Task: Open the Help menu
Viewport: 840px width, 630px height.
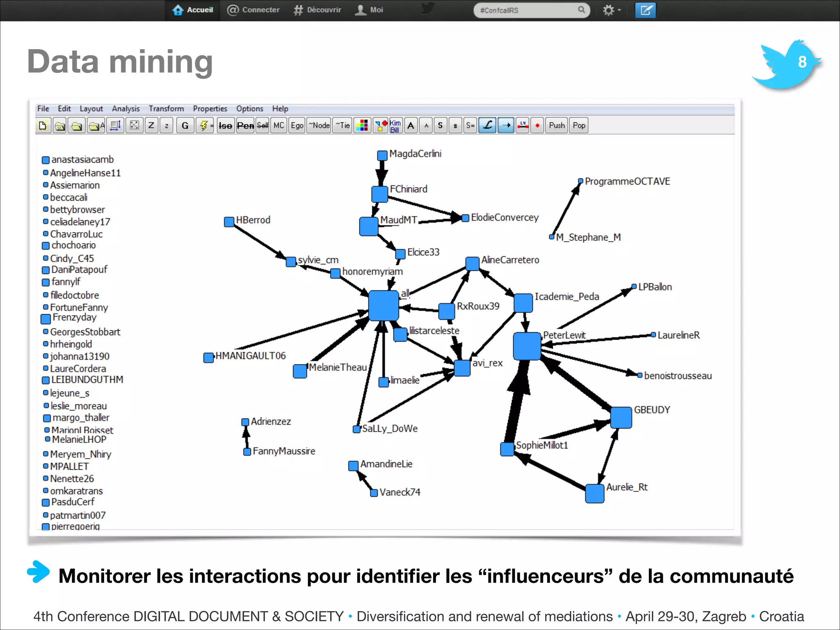Action: 280,109
